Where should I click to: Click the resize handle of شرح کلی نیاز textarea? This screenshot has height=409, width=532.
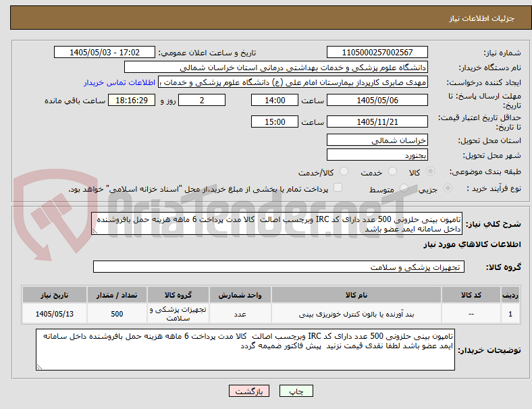(95, 232)
